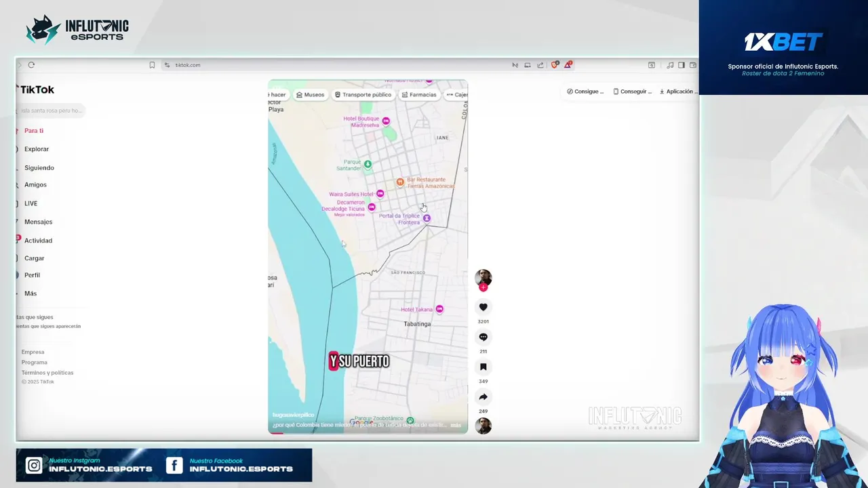This screenshot has width=868, height=488.
Task: Click the Instagram icon in the bottom banner
Action: pos(34,465)
